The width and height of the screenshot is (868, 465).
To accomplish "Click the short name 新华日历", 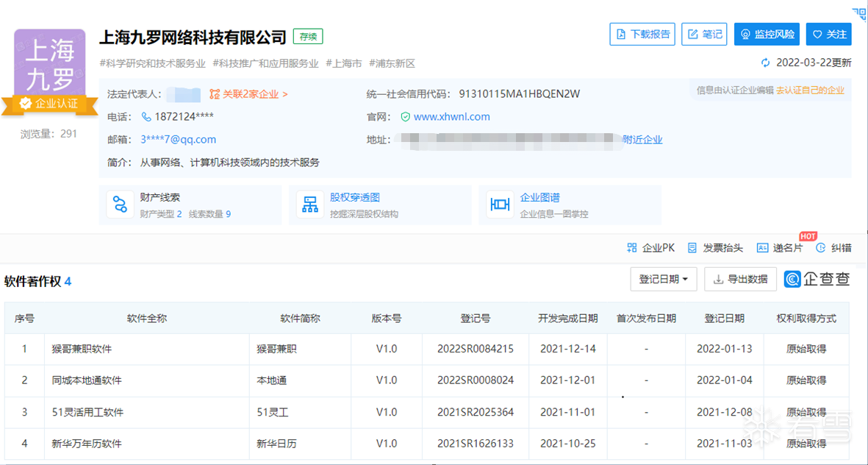I will [x=277, y=444].
